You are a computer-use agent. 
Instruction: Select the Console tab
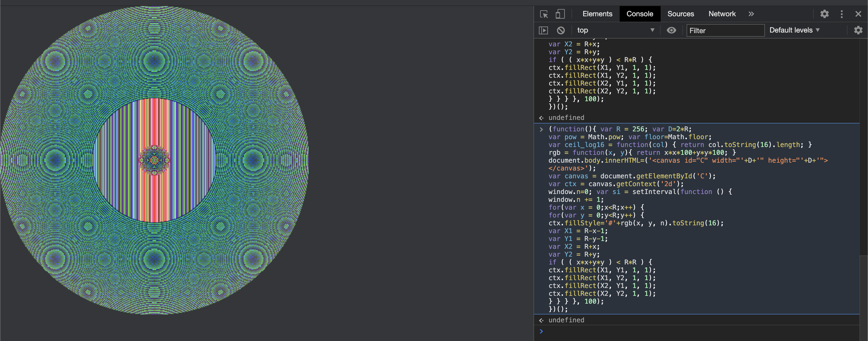coord(640,14)
